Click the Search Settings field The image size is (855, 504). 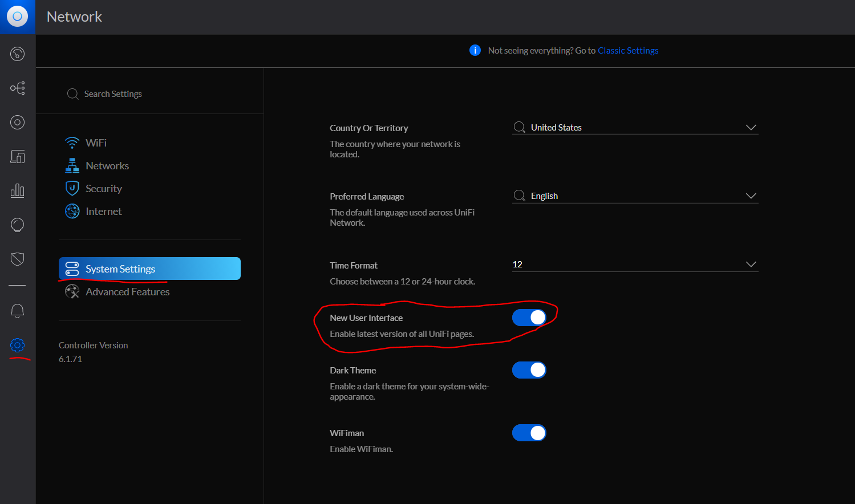[x=113, y=94]
